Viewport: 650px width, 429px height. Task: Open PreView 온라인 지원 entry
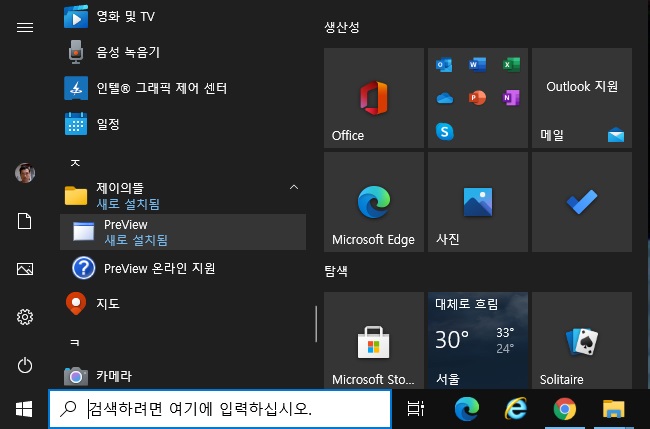(159, 268)
